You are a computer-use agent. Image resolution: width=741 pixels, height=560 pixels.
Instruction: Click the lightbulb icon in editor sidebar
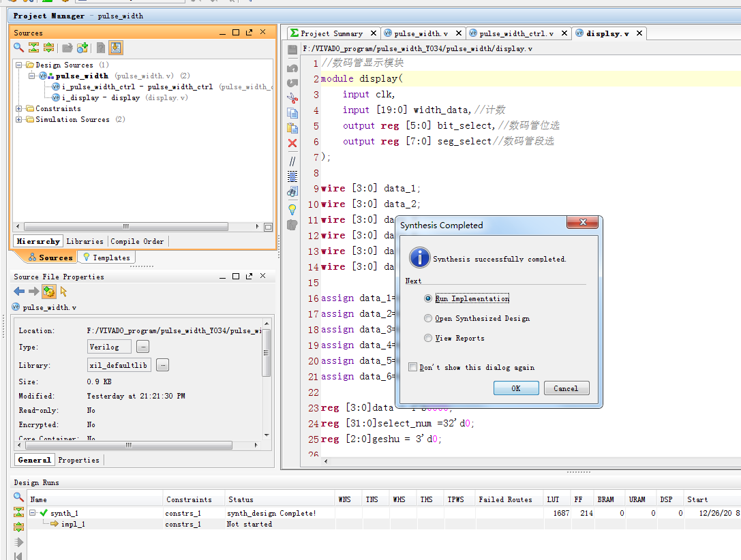click(292, 209)
